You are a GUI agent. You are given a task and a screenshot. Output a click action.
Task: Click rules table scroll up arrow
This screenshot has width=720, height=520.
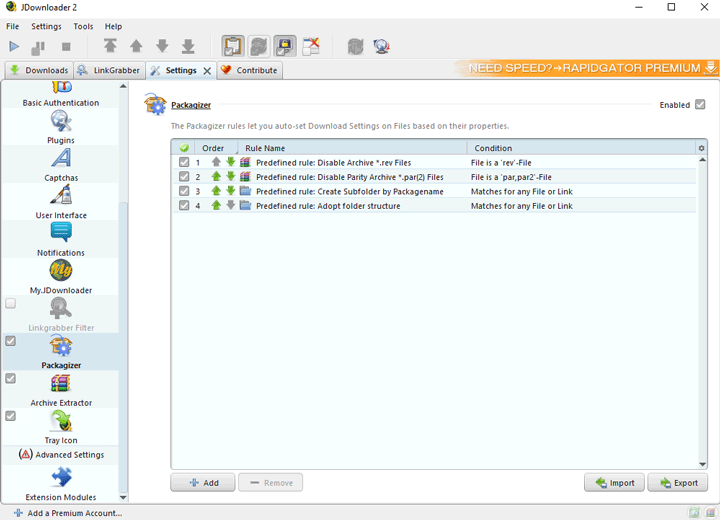pos(702,159)
